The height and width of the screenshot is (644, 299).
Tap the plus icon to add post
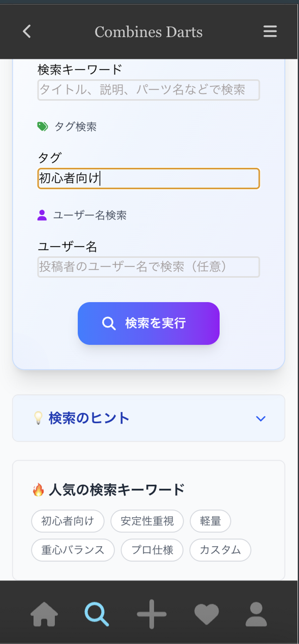tap(152, 614)
